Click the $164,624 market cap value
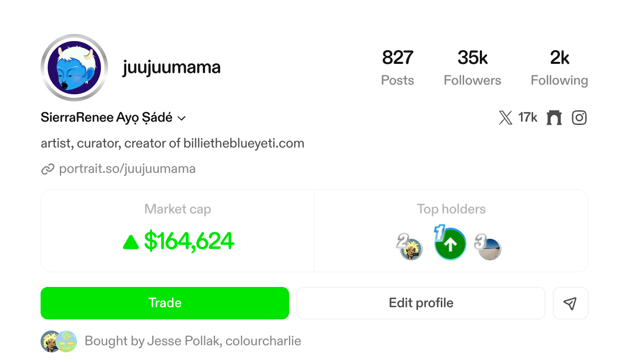The height and width of the screenshot is (364, 629). (x=189, y=241)
